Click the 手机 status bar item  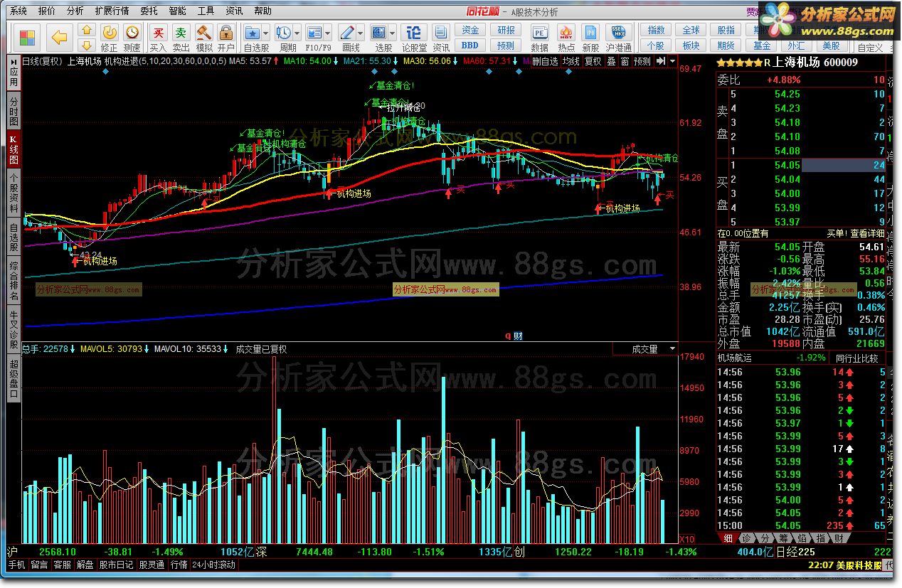tap(17, 565)
